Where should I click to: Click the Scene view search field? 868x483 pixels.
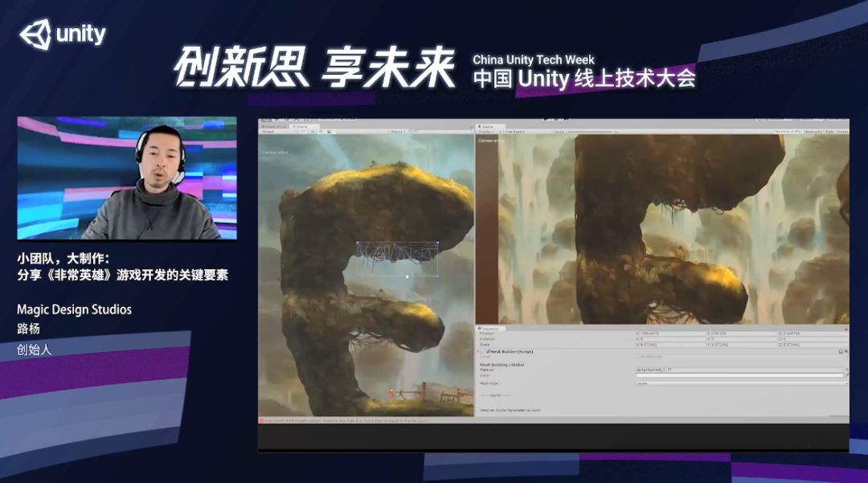click(x=440, y=132)
